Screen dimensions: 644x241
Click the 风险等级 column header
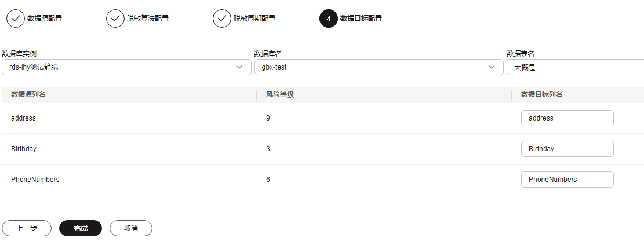(280, 95)
